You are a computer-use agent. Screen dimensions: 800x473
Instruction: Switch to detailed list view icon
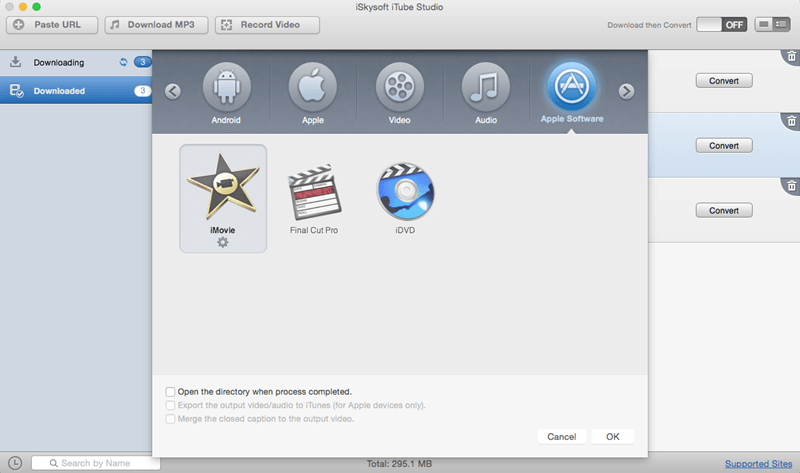tap(782, 24)
